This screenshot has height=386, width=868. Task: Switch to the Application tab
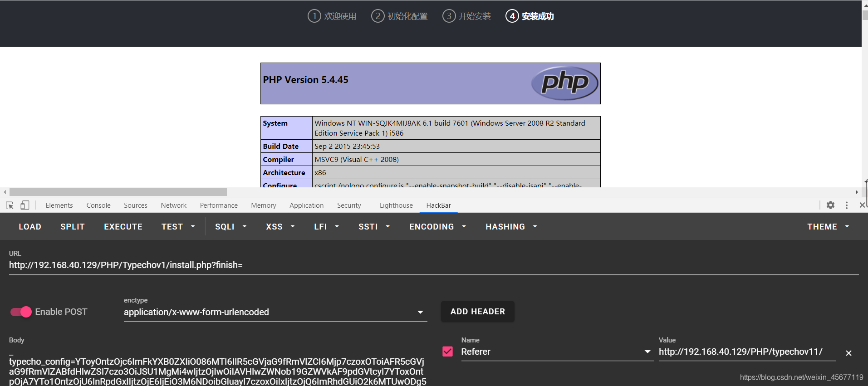click(x=307, y=205)
